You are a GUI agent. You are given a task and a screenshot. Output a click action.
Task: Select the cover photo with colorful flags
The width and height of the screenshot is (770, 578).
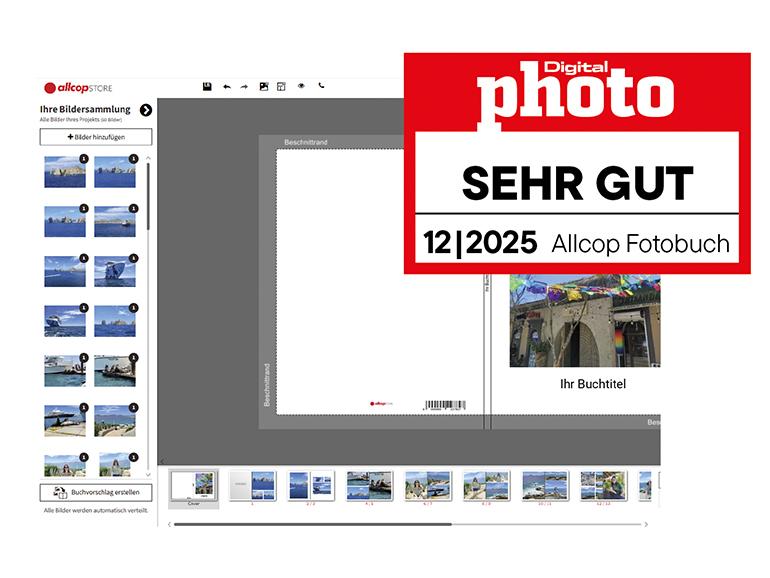pos(585,320)
